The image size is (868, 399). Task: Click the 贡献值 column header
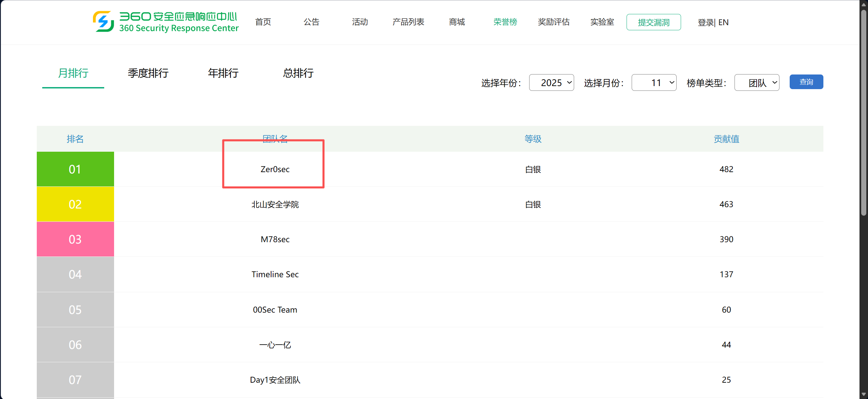click(x=726, y=139)
